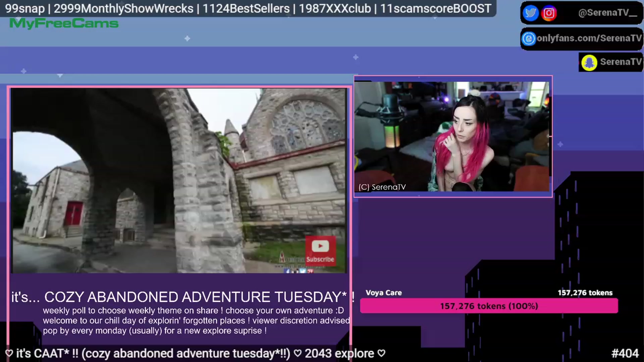
Task: Click the 1987XXXclub menu entry
Action: [x=335, y=8]
